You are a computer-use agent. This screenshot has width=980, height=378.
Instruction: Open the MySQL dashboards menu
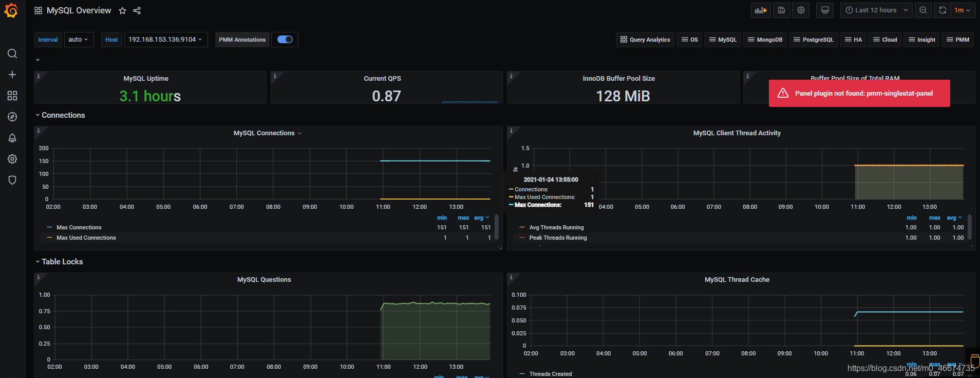click(x=723, y=40)
